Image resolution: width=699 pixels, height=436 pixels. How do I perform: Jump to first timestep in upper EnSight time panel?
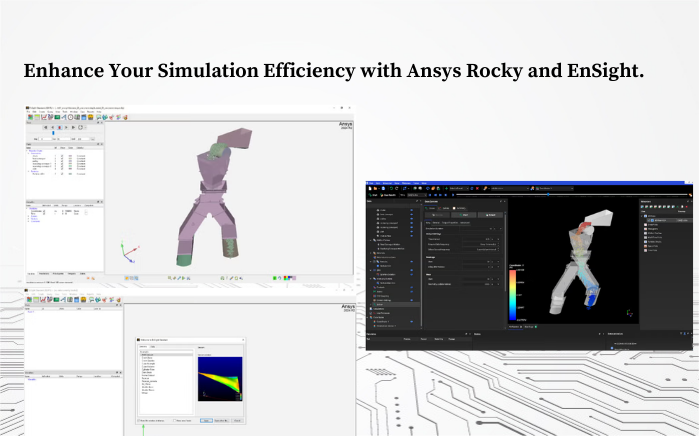coord(45,128)
